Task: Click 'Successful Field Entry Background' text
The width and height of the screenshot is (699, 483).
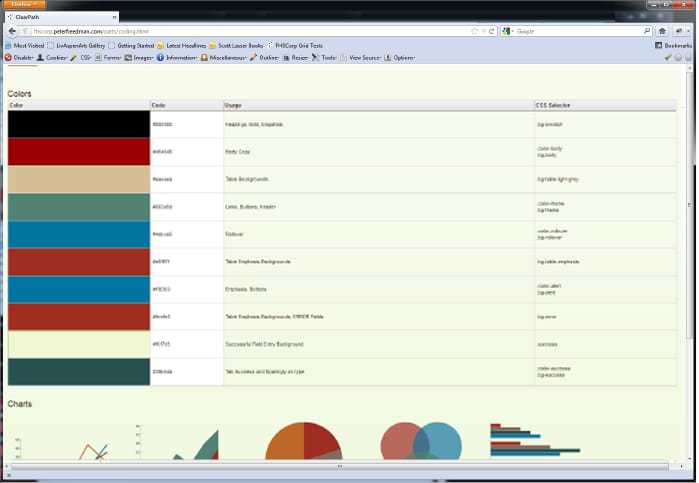Action: coord(264,344)
